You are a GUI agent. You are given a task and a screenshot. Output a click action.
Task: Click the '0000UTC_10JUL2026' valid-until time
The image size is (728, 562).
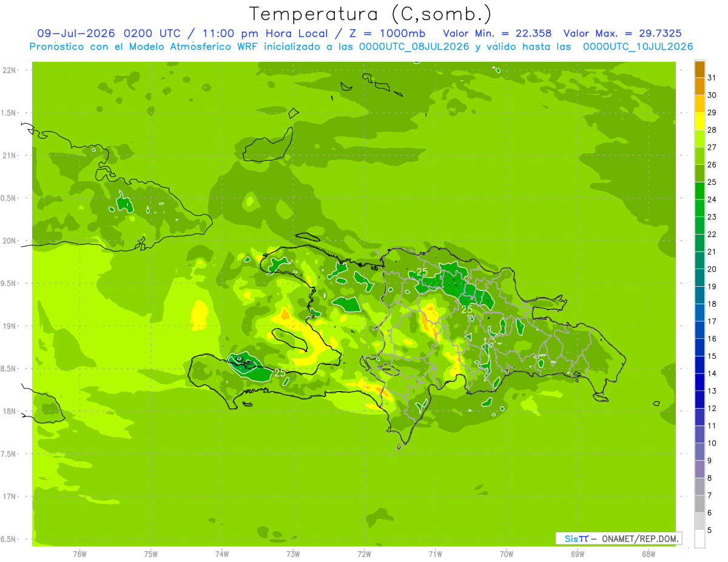[x=638, y=47]
